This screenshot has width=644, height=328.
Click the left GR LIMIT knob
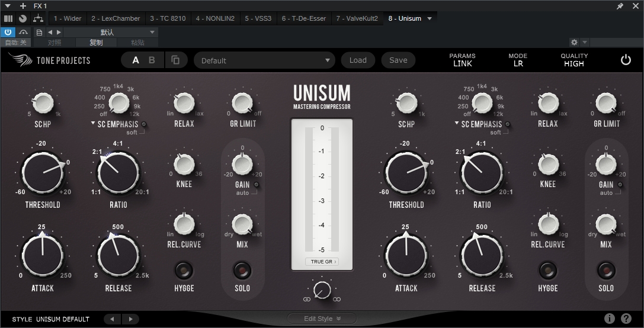[x=242, y=102]
